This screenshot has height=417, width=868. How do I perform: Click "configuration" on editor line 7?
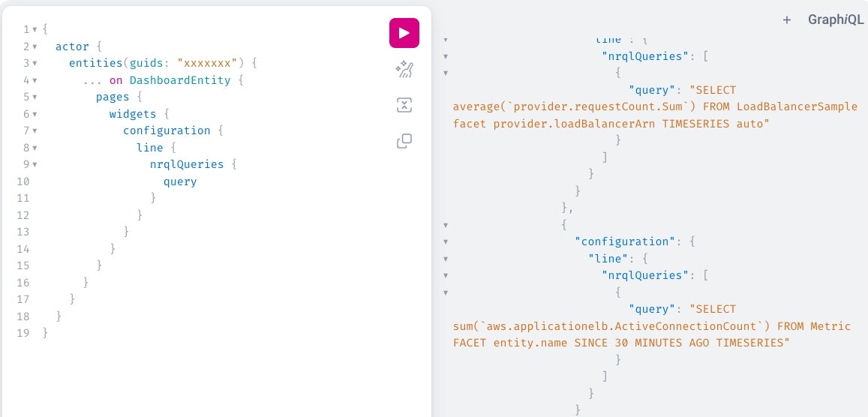tap(167, 130)
